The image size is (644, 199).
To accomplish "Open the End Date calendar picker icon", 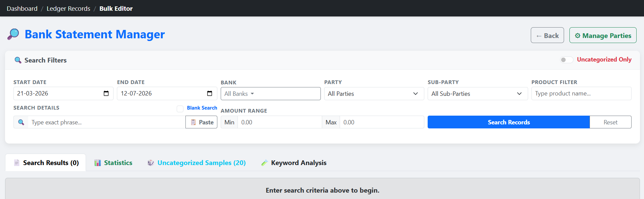I will click(x=210, y=93).
